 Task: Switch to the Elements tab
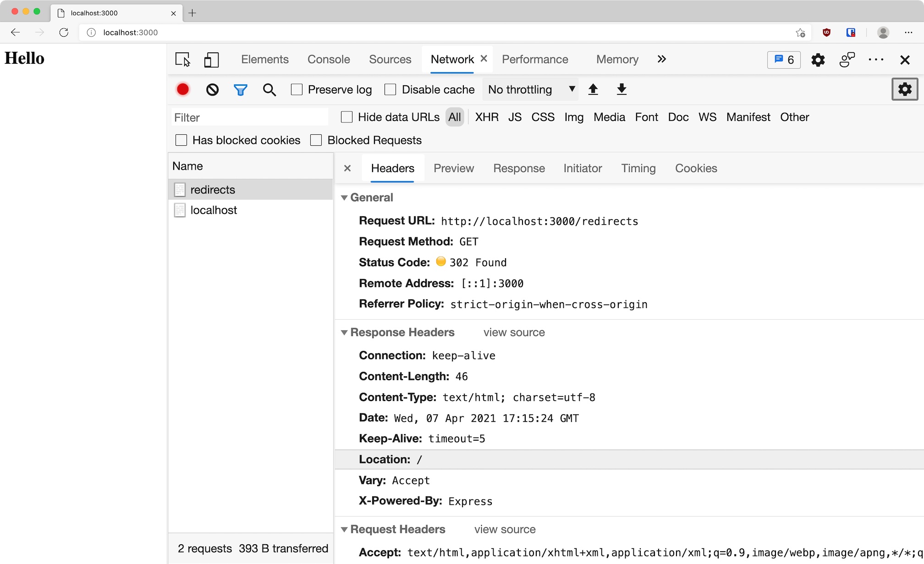click(264, 59)
